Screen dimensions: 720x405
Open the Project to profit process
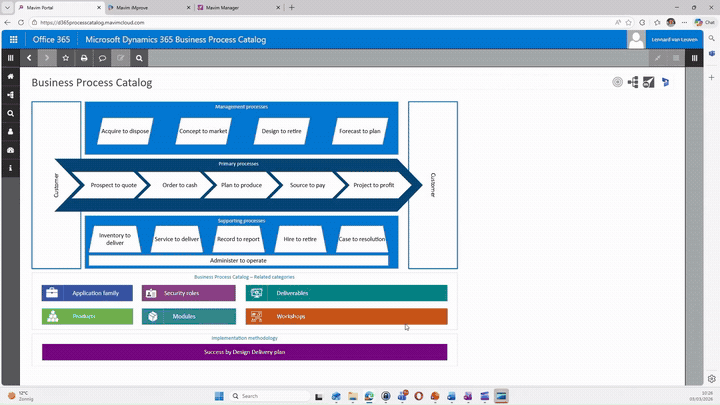click(x=373, y=185)
